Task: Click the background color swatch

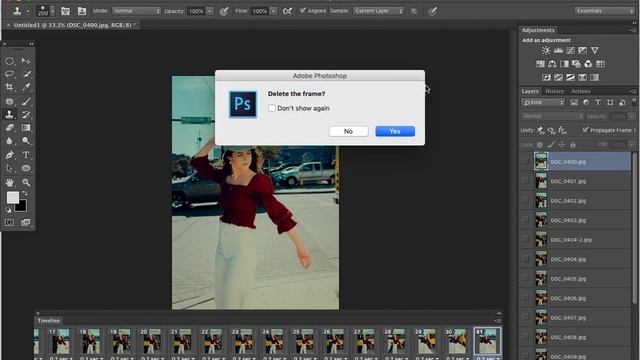Action: [22, 207]
